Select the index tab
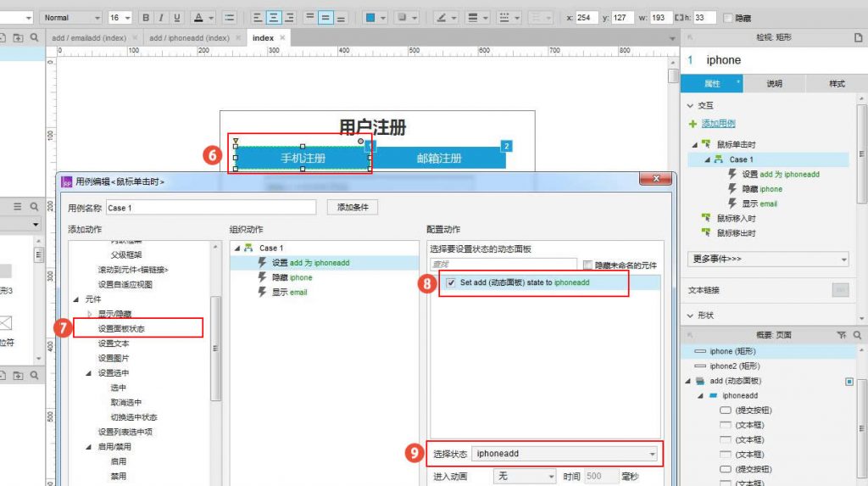Screen dimensions: 868x486 pos(263,37)
